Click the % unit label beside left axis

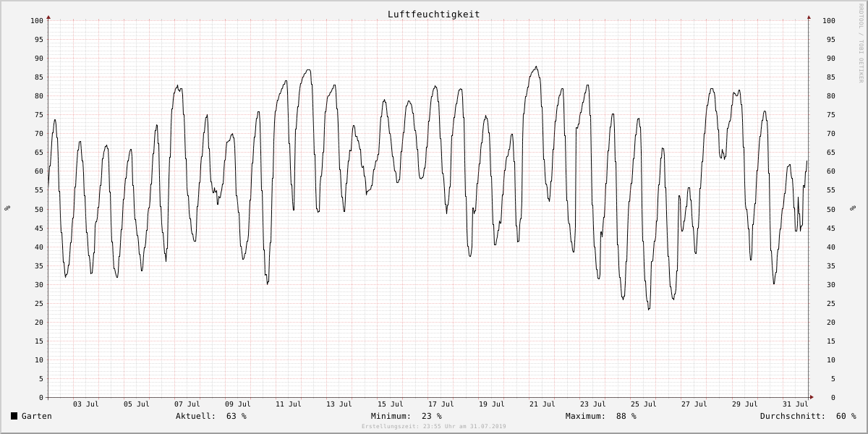7,208
